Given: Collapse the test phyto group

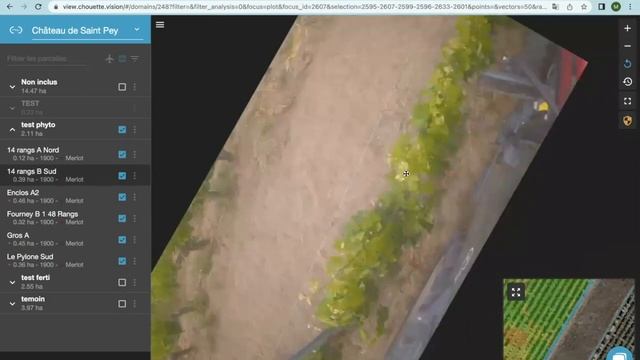Looking at the screenshot, I should pyautogui.click(x=12, y=130).
